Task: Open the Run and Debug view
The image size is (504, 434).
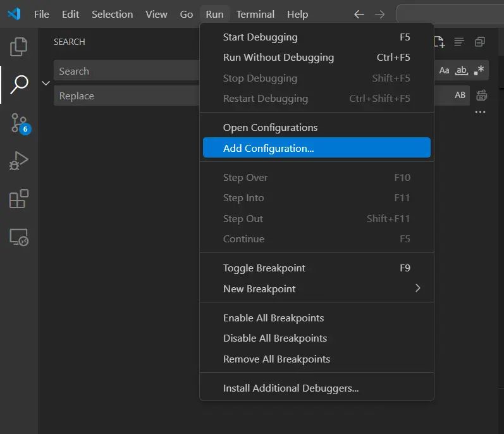Action: (x=18, y=161)
